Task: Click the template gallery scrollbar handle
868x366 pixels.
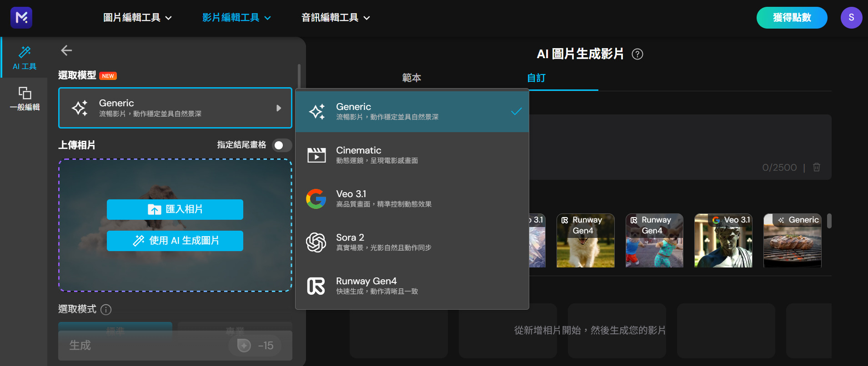Action: pyautogui.click(x=829, y=221)
